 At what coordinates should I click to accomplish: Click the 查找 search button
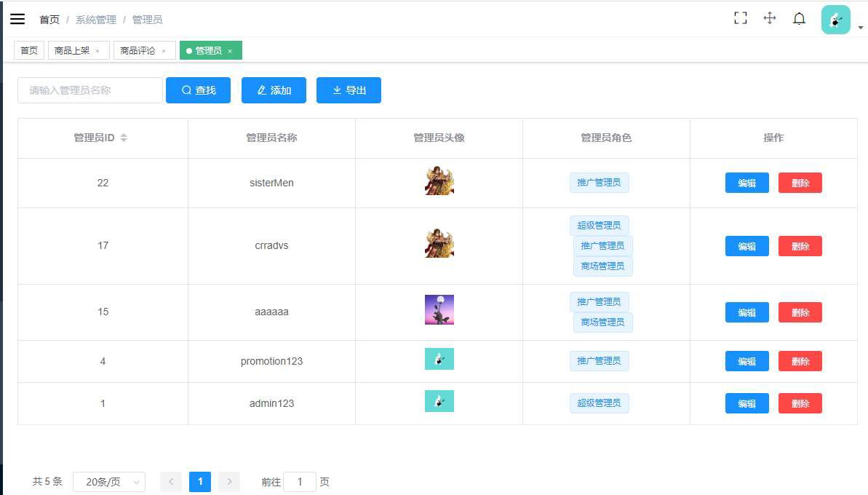tap(198, 90)
